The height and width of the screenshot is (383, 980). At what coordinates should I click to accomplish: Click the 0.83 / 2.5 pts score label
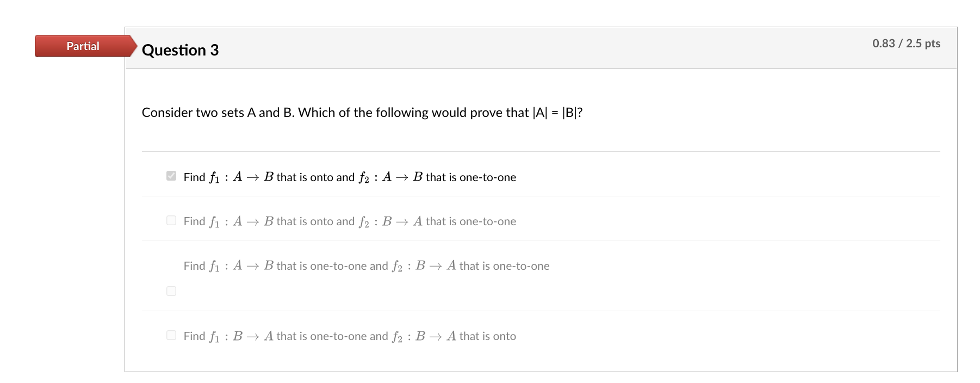tap(906, 43)
